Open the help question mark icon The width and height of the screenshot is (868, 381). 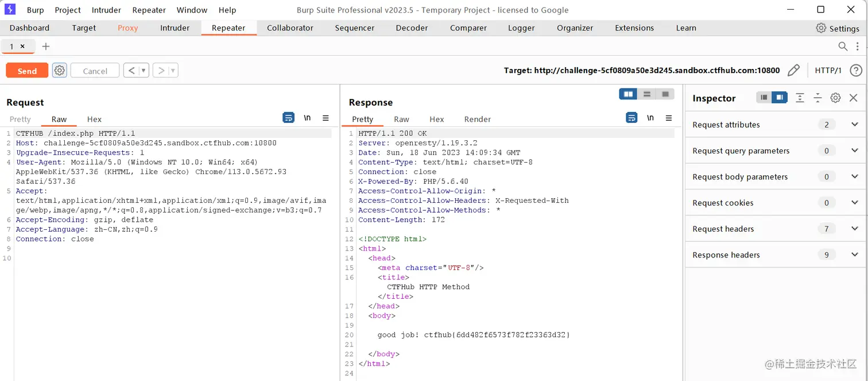point(855,70)
